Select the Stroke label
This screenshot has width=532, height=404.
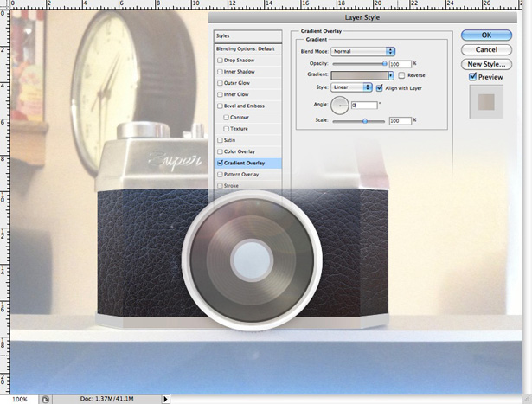[231, 186]
